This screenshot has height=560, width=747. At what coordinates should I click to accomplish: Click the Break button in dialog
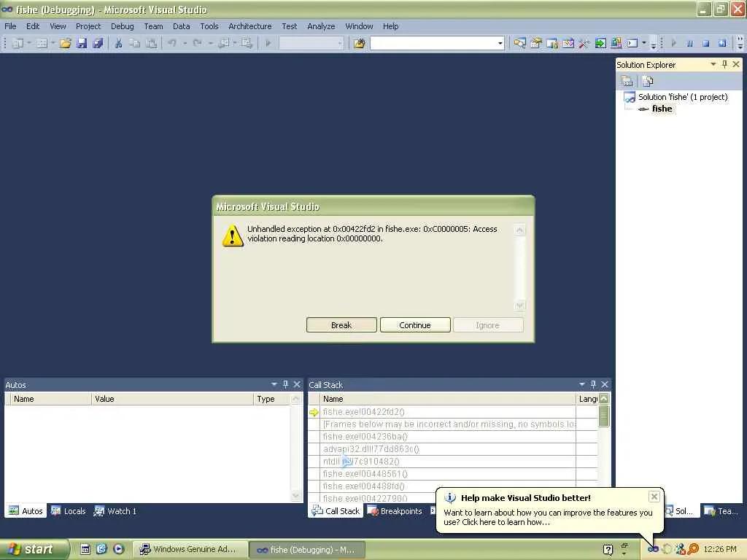point(341,324)
